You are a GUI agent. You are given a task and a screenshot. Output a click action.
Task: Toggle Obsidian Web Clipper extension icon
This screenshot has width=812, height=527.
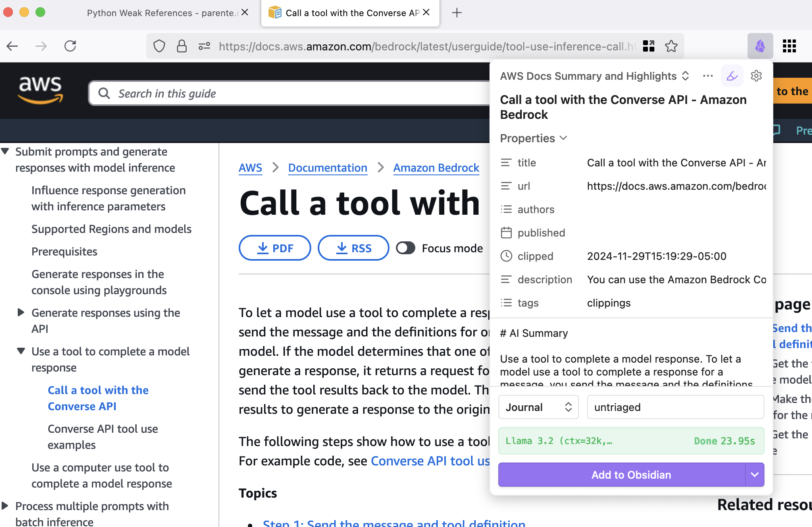point(760,46)
